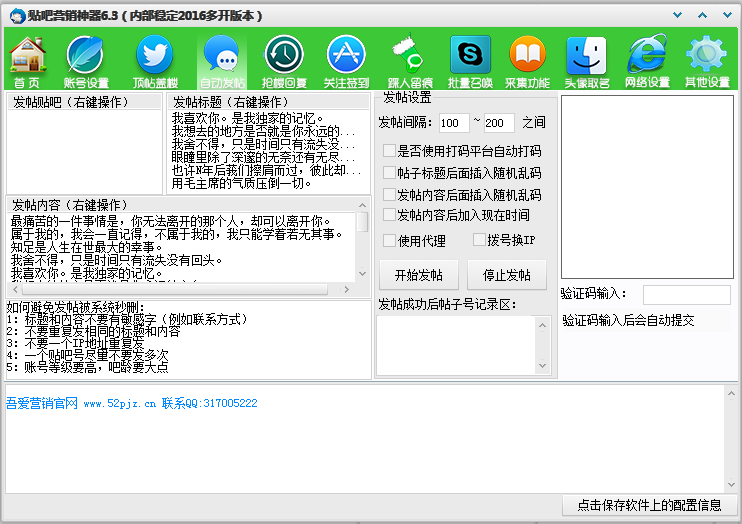The width and height of the screenshot is (742, 524).
Task: Open 头像取名 Finder face icon
Action: click(587, 58)
